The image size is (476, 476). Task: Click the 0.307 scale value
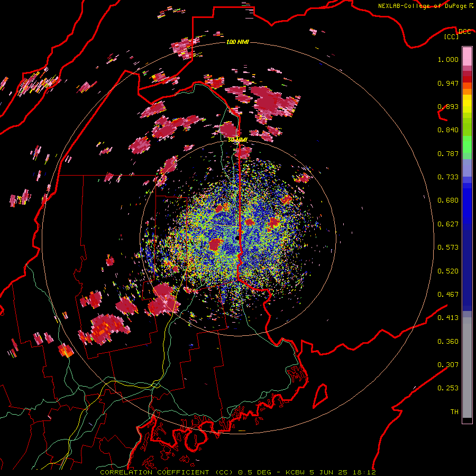(x=448, y=365)
